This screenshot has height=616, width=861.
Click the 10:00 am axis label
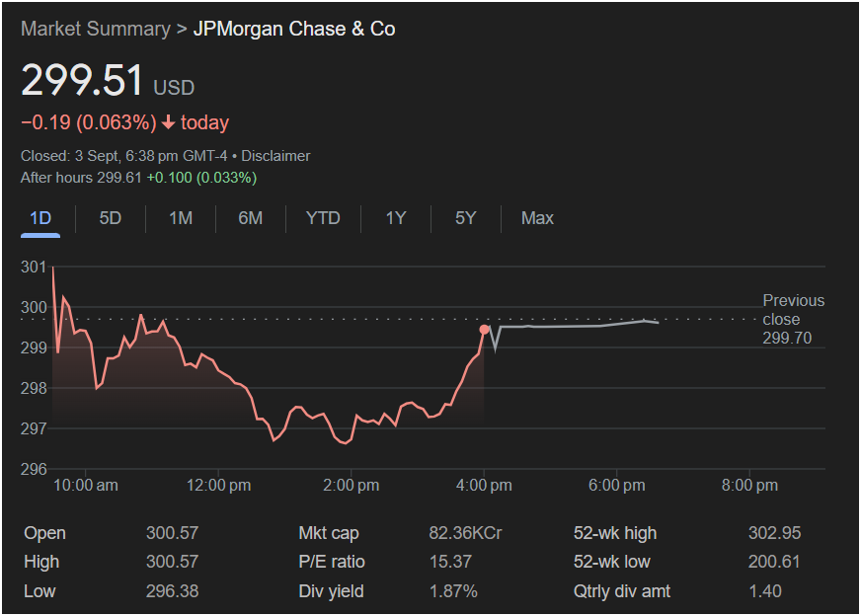85,486
